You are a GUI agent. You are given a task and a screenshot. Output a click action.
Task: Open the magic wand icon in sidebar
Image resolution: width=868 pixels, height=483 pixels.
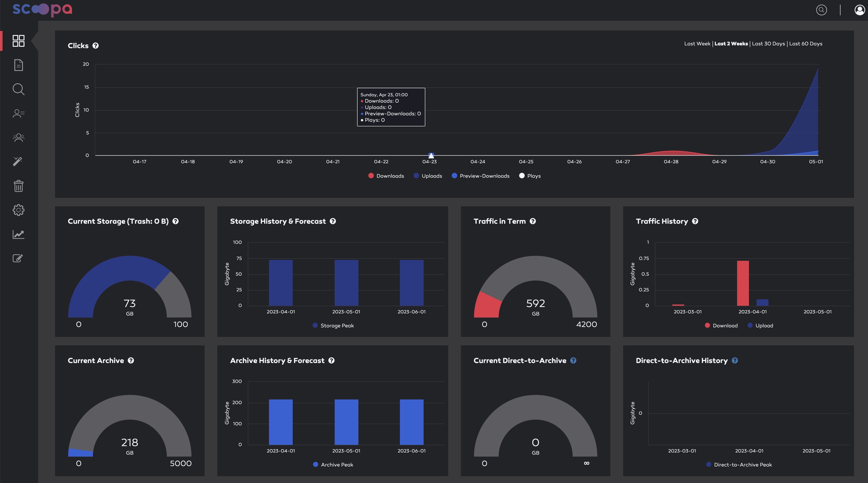18,162
